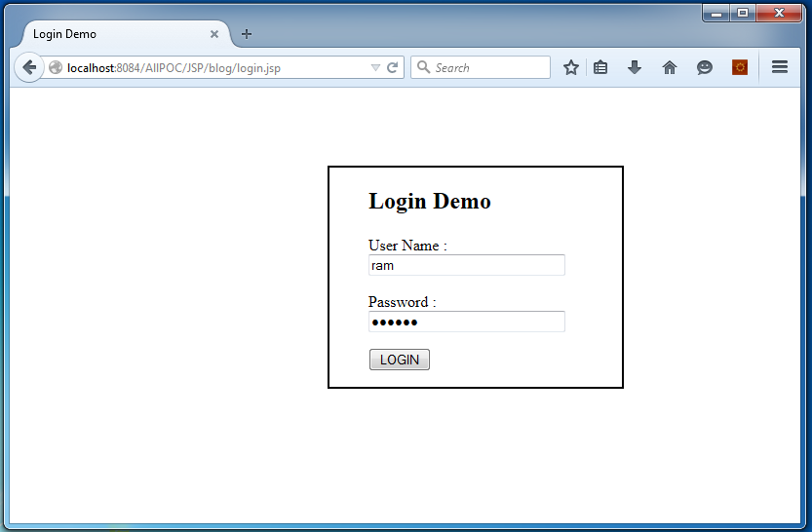Maximize the browser window
The height and width of the screenshot is (532, 812).
click(x=743, y=13)
